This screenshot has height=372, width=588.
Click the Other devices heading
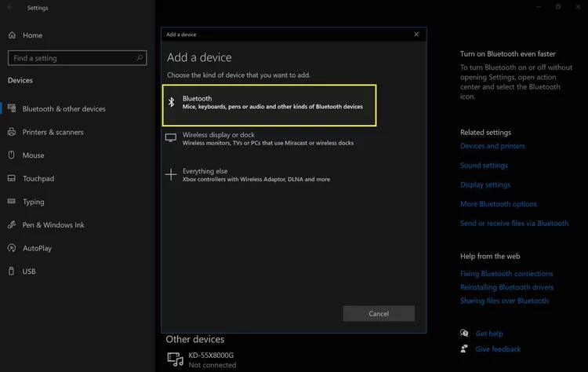(195, 339)
